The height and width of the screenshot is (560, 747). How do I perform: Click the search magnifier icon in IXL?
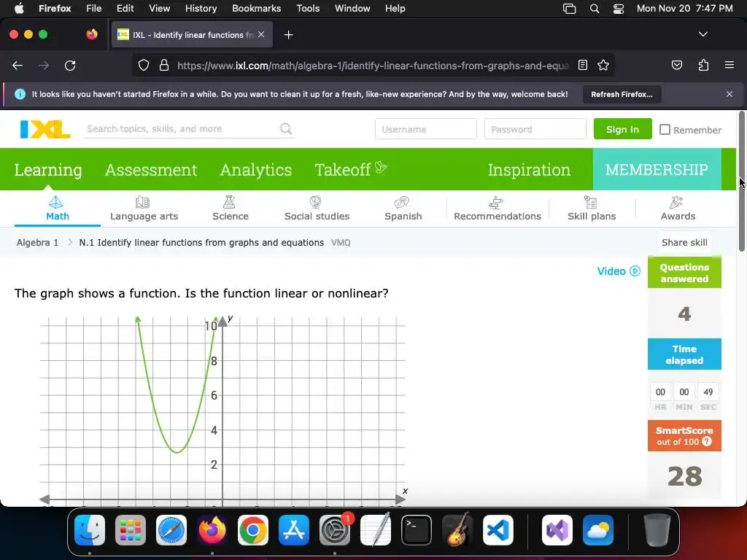(286, 128)
